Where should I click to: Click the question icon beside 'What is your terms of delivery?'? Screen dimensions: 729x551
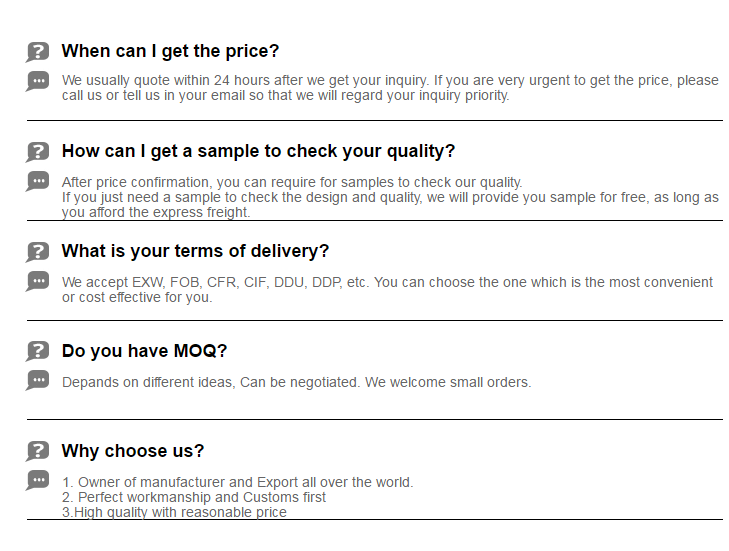coord(37,252)
